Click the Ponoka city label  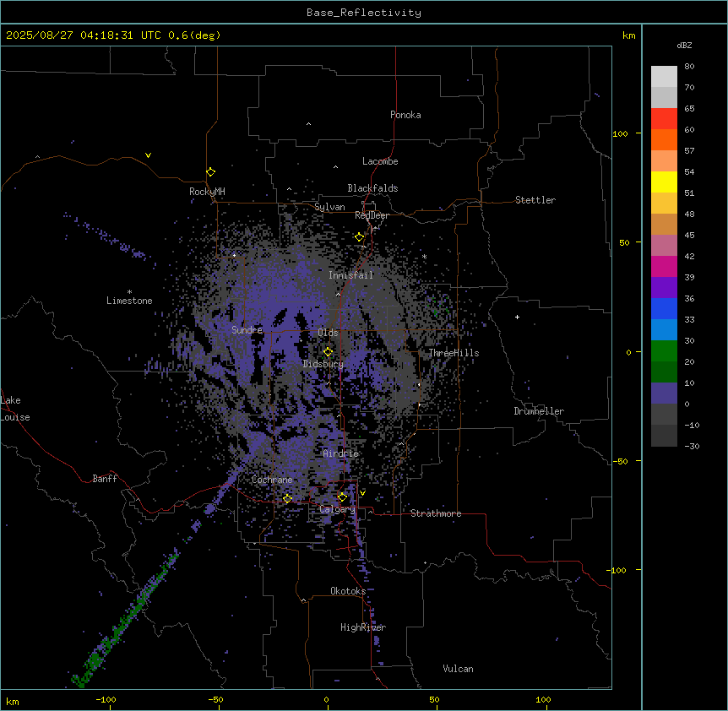tap(405, 115)
